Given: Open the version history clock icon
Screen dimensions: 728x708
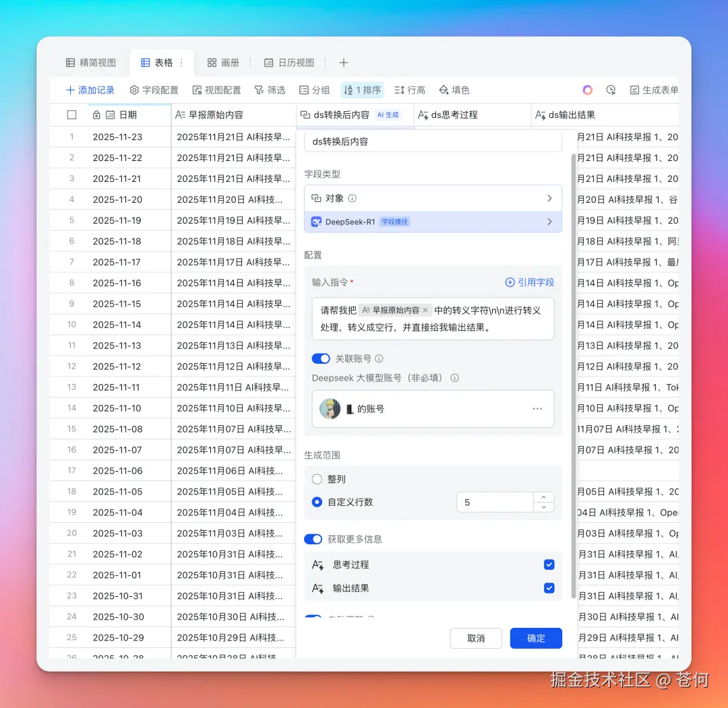Looking at the screenshot, I should pos(611,90).
